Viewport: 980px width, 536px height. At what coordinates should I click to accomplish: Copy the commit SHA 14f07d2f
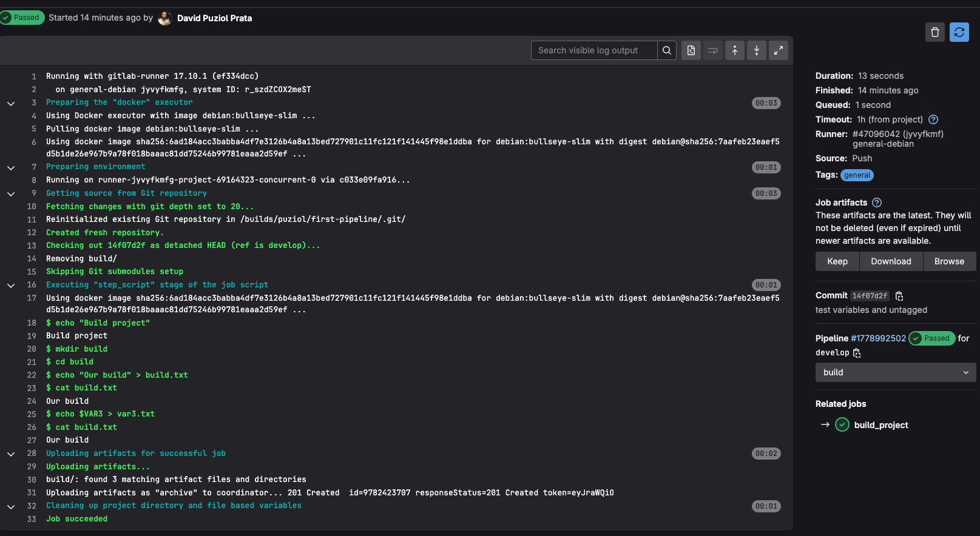[x=899, y=296]
